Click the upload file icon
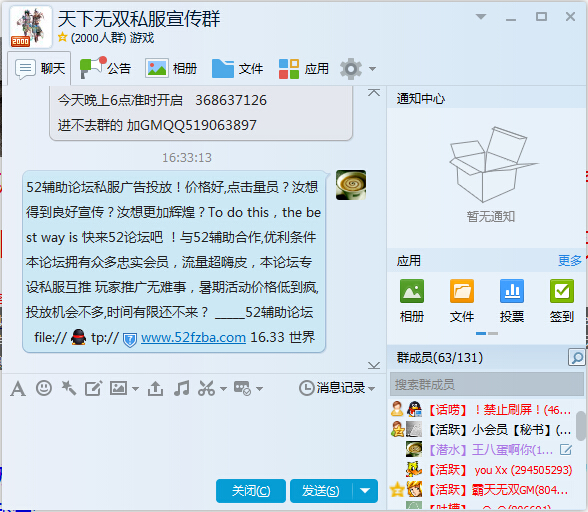This screenshot has width=588, height=512. (155, 388)
